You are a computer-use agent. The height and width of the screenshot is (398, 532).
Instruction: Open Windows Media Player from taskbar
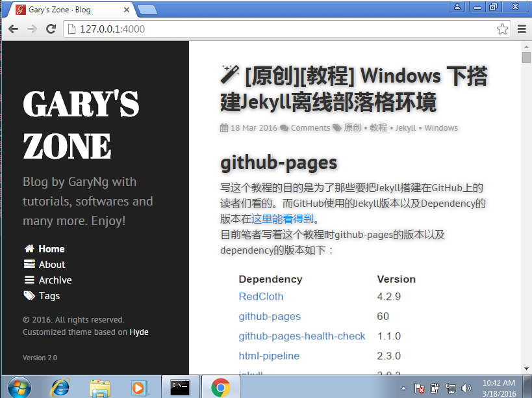tap(139, 388)
